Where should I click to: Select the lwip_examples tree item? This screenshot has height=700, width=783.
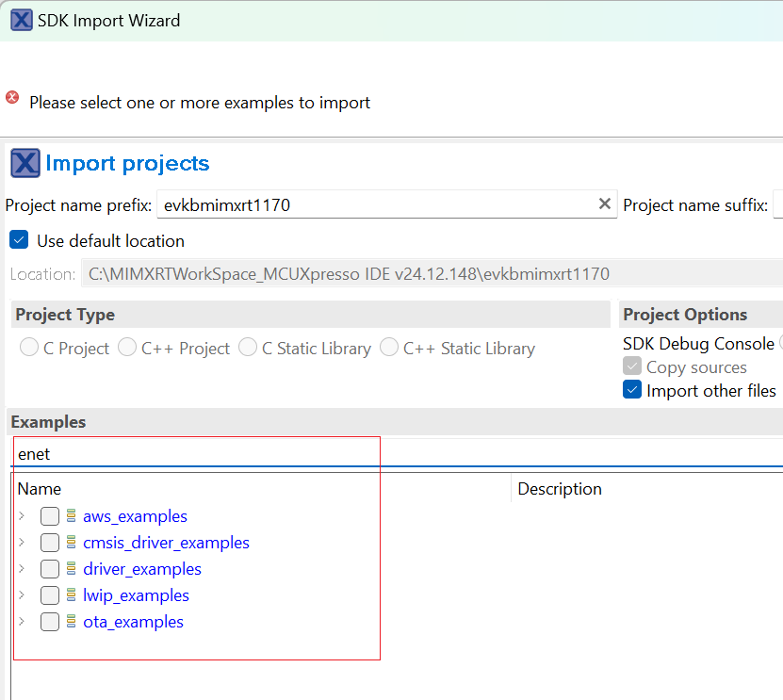pyautogui.click(x=136, y=595)
